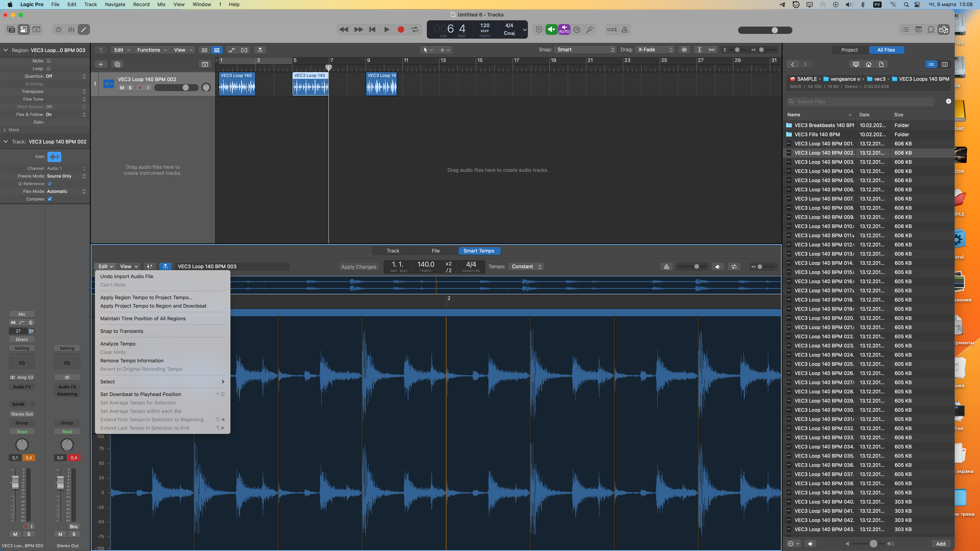Click the Add Track plus button
This screenshot has height=551, width=980.
point(101,64)
